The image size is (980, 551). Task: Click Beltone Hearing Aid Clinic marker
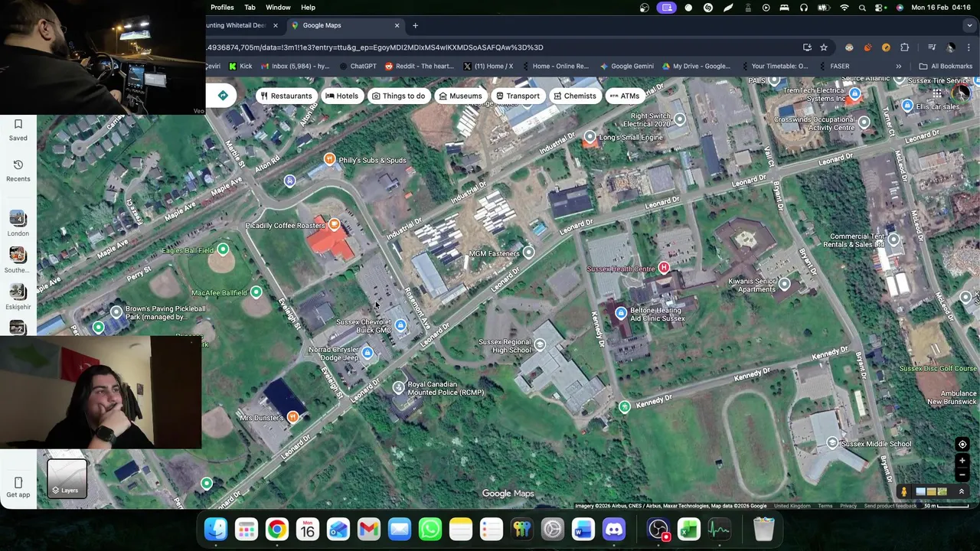pos(621,313)
